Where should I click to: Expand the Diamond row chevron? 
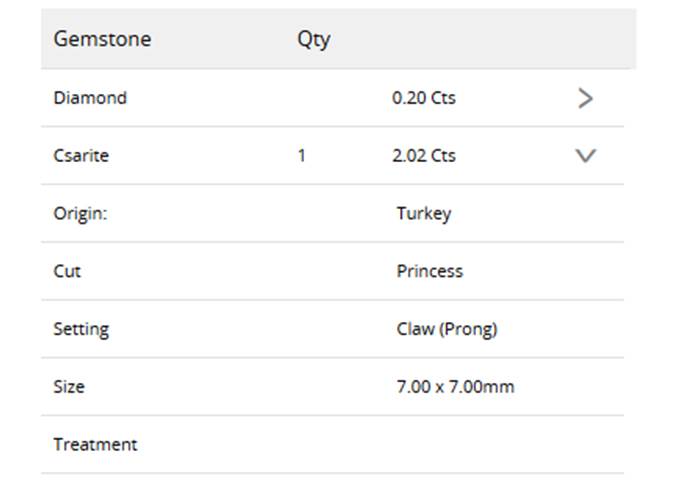click(585, 98)
